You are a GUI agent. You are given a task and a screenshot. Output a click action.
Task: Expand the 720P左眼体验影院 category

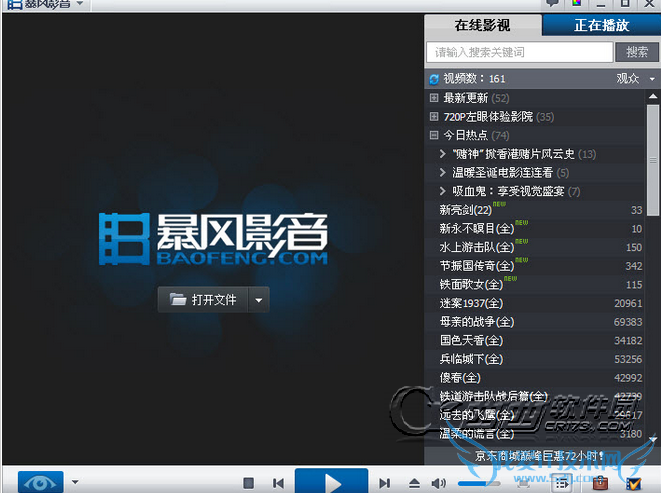click(434, 117)
